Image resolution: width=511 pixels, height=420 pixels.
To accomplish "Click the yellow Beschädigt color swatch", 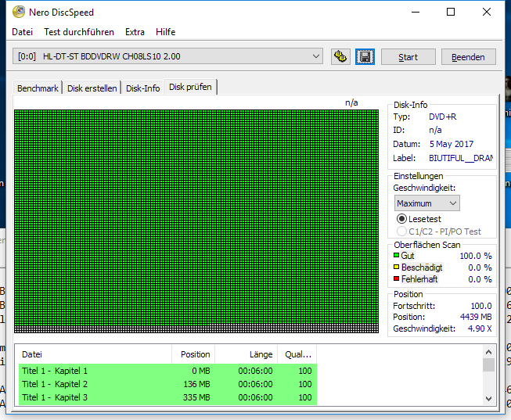I will (x=396, y=267).
